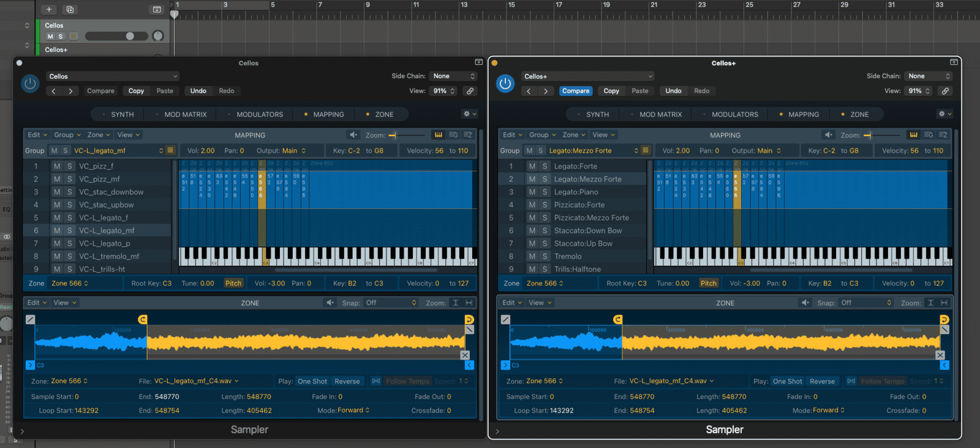Solo the Tremolo group in Cellos+
980x448 pixels.
coord(545,256)
